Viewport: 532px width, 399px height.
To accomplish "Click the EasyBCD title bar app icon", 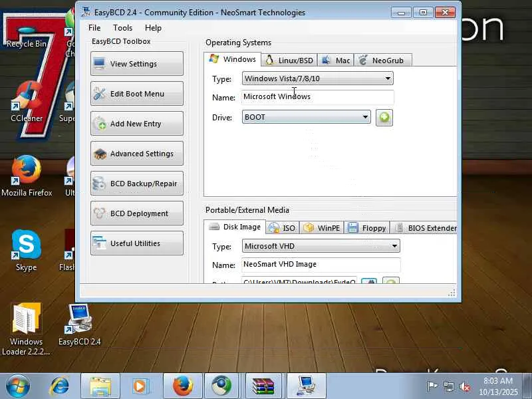I will pyautogui.click(x=86, y=12).
